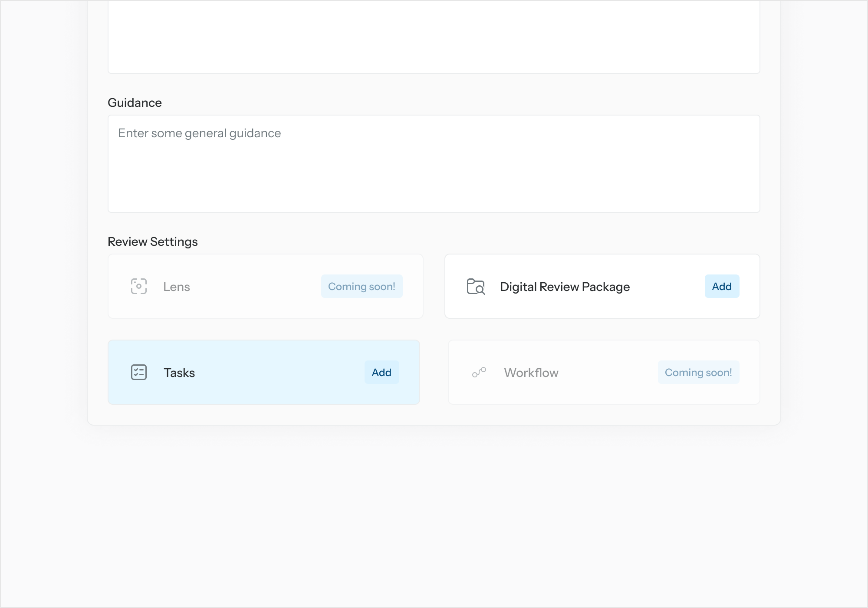
Task: Click the Workflow label text
Action: (x=531, y=373)
